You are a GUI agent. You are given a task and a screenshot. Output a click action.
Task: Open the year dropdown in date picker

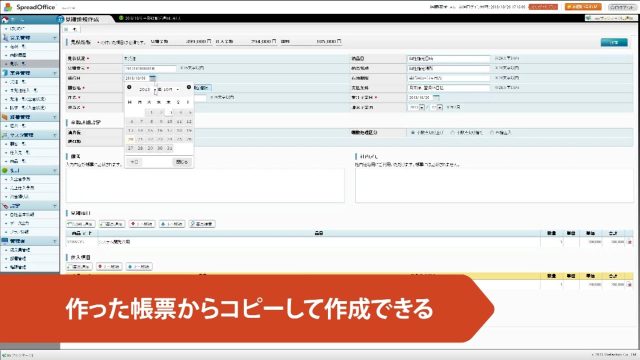pos(147,89)
